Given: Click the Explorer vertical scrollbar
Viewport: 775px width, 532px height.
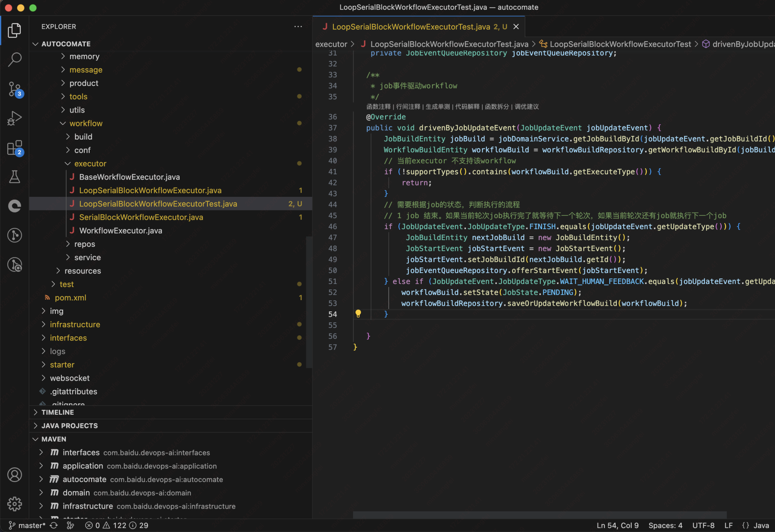Looking at the screenshot, I should (x=309, y=302).
